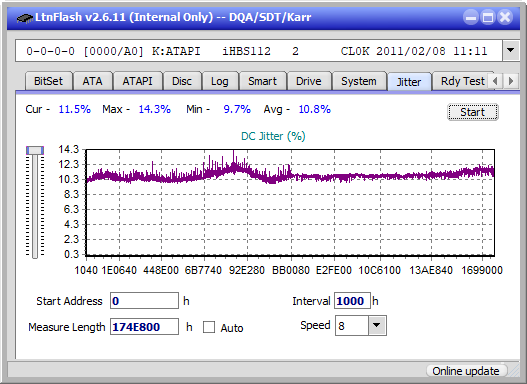Select the Interval value field
This screenshot has width=527, height=384.
click(x=352, y=301)
